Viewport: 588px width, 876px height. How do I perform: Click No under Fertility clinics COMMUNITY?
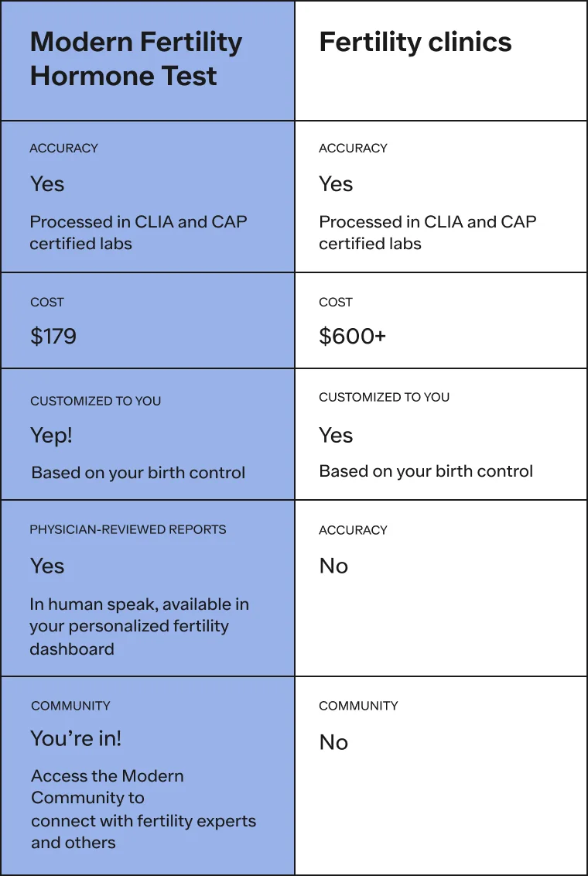point(333,742)
